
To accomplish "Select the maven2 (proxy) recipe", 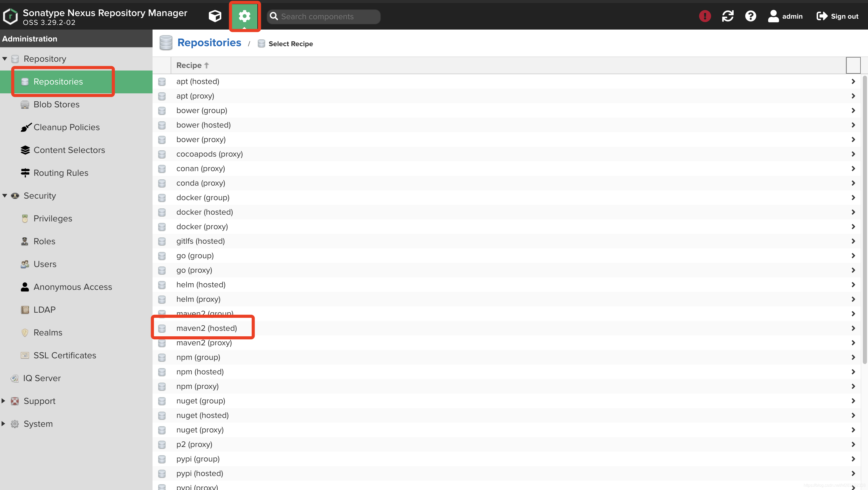I will click(x=507, y=343).
